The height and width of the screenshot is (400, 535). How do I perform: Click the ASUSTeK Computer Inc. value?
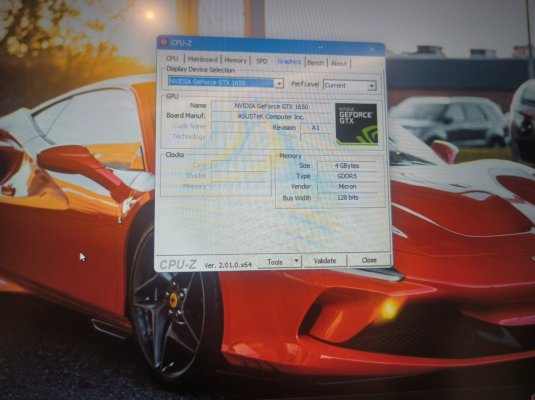[271, 116]
